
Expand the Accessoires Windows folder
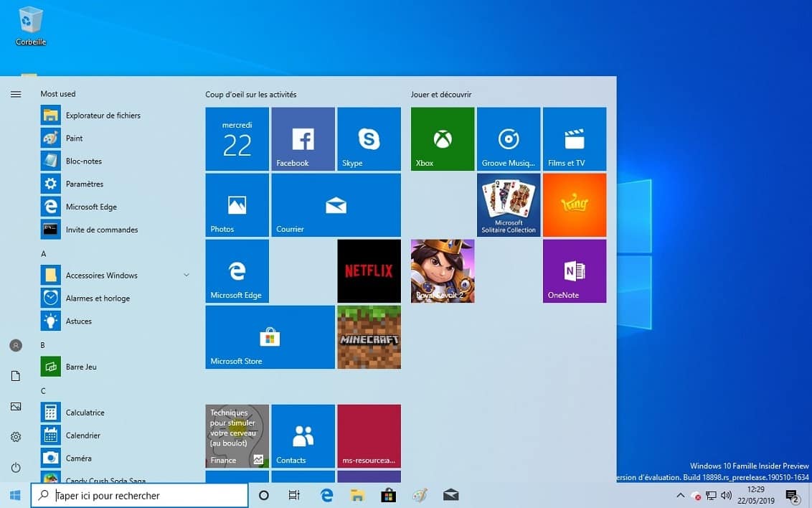point(115,276)
